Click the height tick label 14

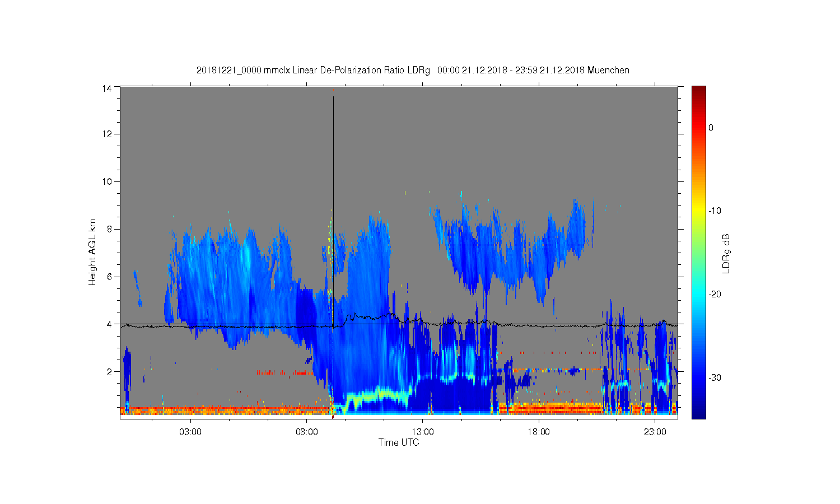point(107,88)
